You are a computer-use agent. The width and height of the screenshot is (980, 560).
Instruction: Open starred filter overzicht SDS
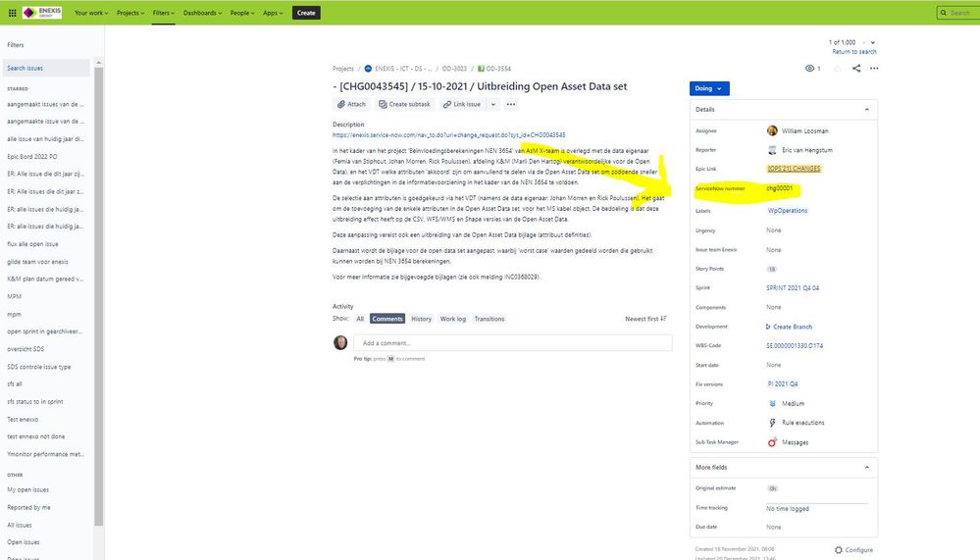[26, 349]
